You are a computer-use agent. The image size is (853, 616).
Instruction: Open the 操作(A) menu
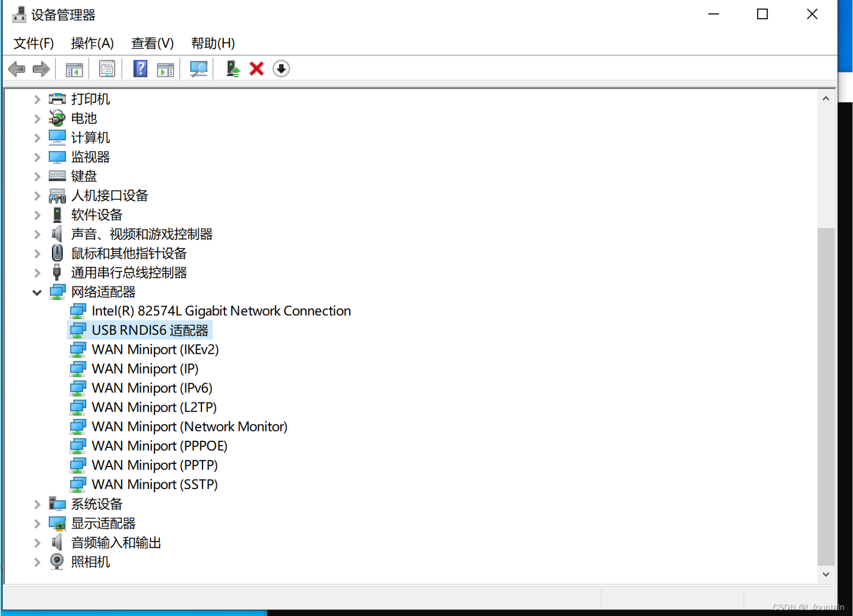pos(93,43)
